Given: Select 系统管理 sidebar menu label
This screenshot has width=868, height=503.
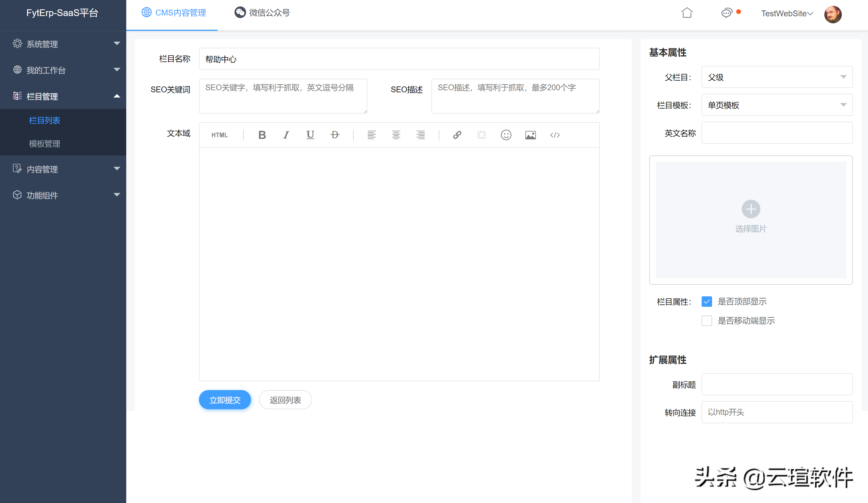Looking at the screenshot, I should pyautogui.click(x=42, y=44).
